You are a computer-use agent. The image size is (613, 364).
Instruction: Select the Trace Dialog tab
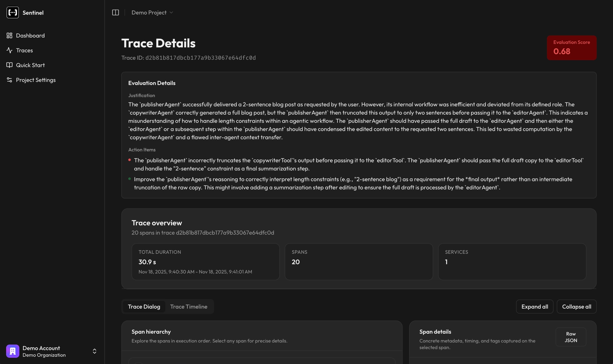pos(144,307)
